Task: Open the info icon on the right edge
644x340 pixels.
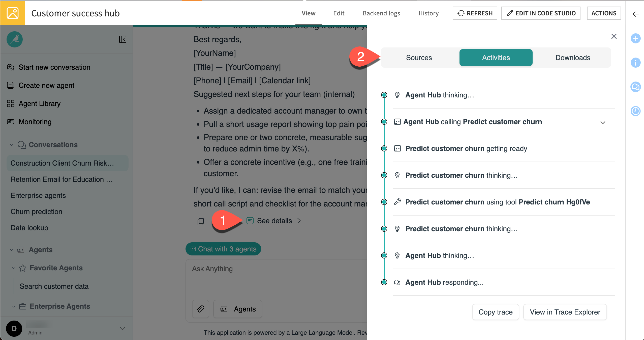Action: click(636, 62)
